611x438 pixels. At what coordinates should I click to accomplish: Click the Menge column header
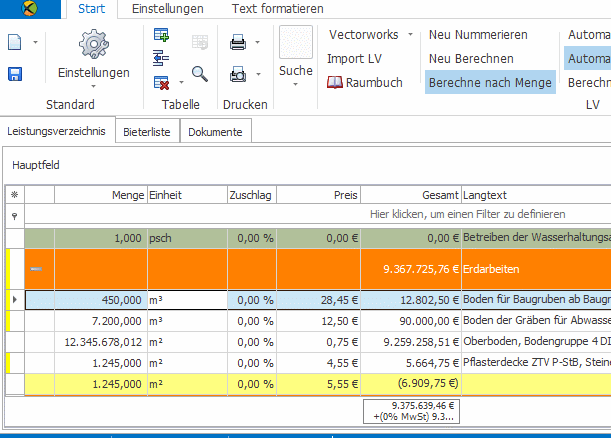pyautogui.click(x=101, y=195)
